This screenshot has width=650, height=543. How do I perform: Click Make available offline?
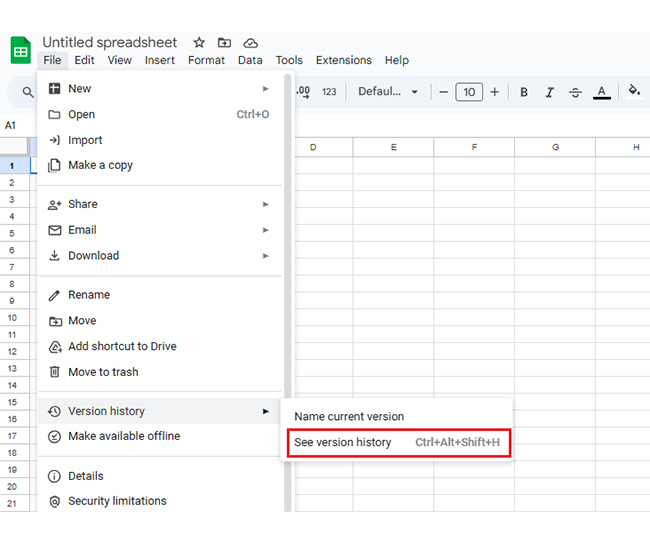[x=124, y=436]
